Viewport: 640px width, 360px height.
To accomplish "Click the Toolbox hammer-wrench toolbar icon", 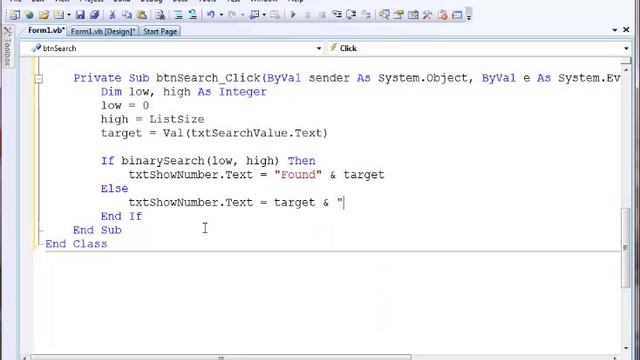I will pyautogui.click(x=427, y=15).
